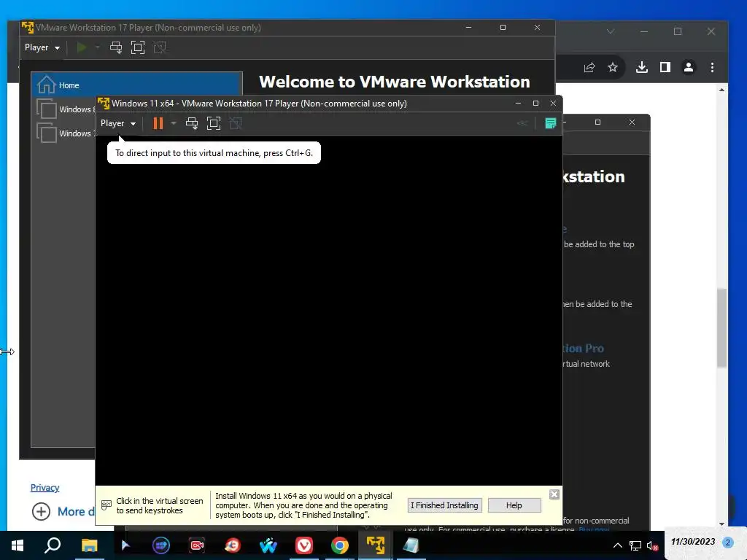The image size is (747, 560).
Task: Pause the Windows 11 x64 virtual machine
Action: click(158, 123)
